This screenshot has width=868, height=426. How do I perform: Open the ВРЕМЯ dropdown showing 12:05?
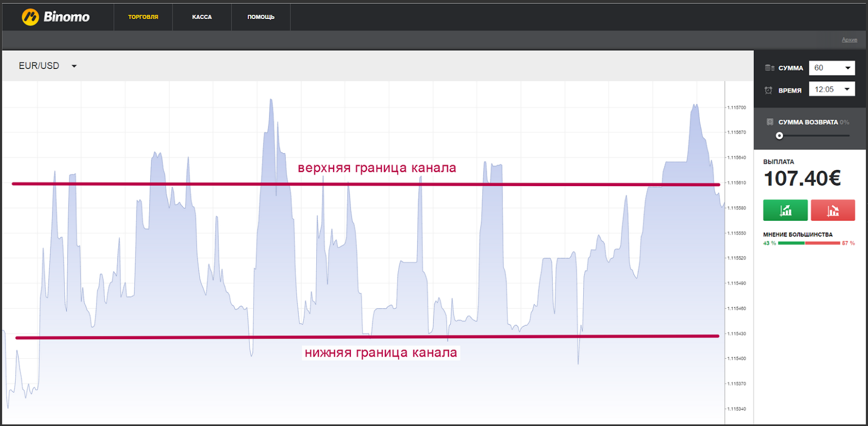tap(832, 89)
